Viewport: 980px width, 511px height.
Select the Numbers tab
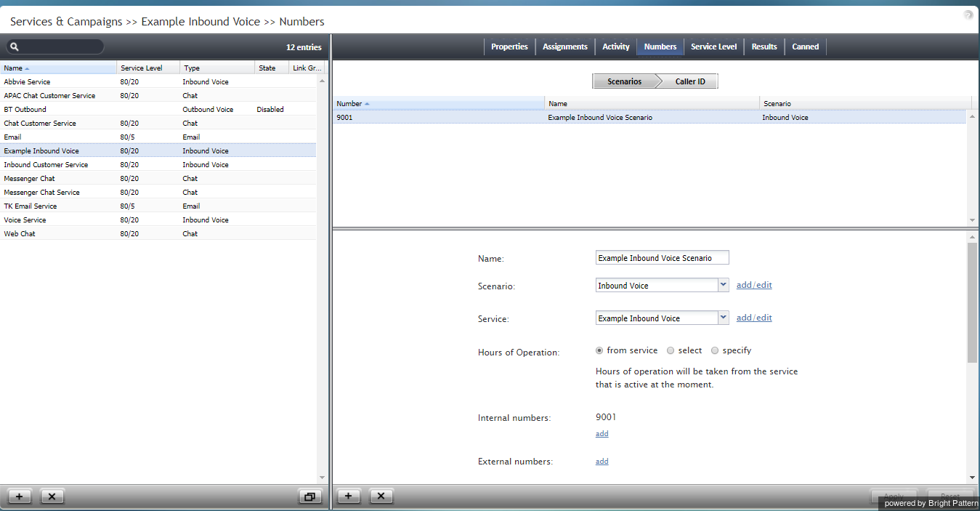pyautogui.click(x=660, y=47)
